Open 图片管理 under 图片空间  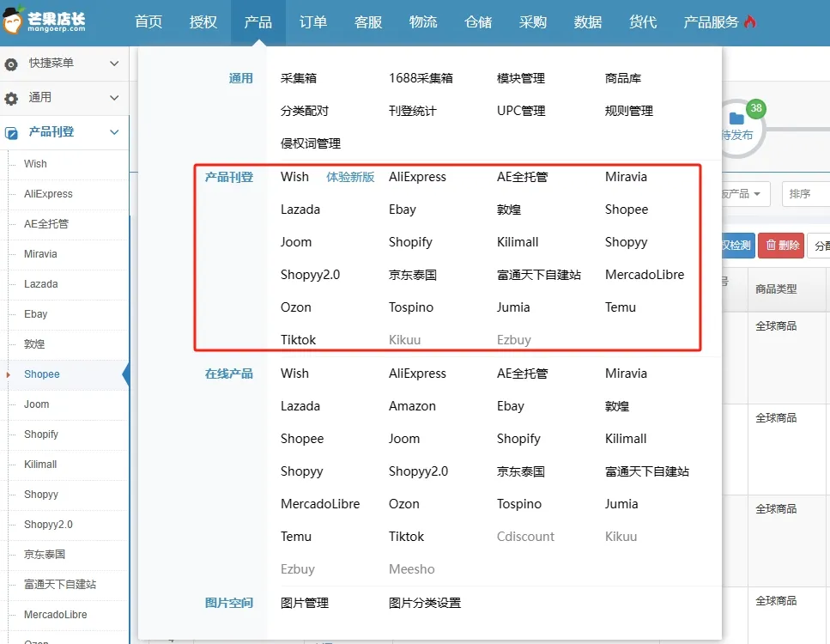point(305,604)
